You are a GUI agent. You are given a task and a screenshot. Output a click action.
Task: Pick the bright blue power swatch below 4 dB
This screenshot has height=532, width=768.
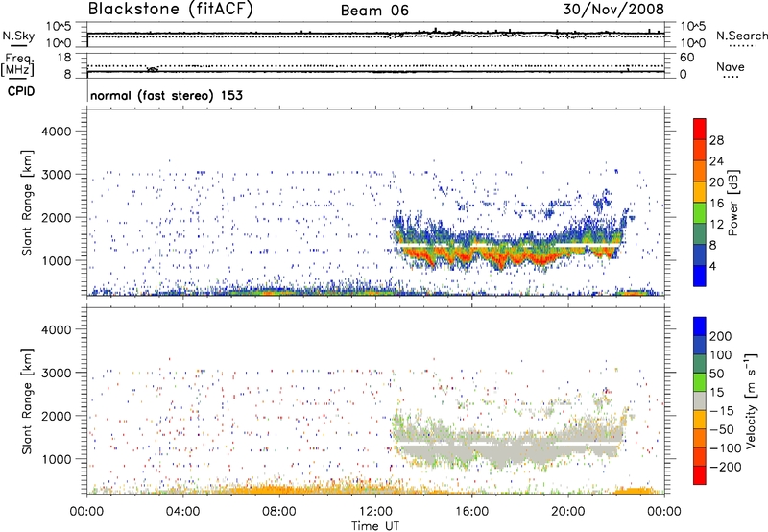click(x=700, y=277)
